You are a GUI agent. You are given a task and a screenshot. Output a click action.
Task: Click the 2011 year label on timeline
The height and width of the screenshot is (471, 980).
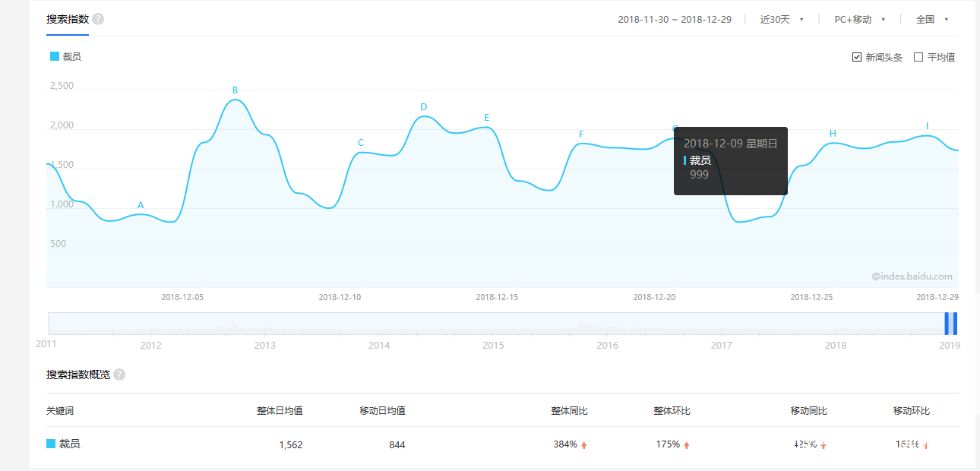tap(46, 344)
